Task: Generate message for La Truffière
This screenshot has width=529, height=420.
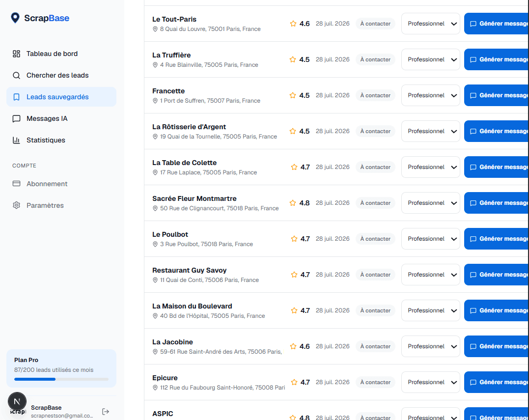Action: [x=496, y=59]
